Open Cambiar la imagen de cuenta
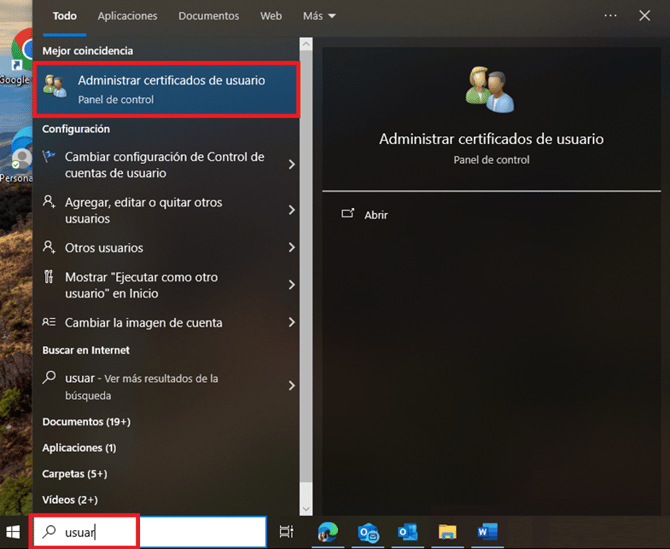This screenshot has height=549, width=670. click(144, 323)
